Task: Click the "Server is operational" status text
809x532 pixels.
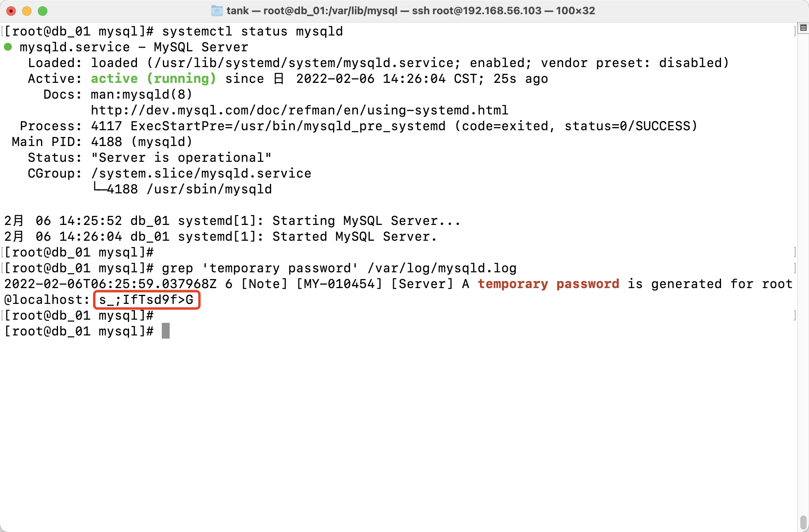Action: (x=181, y=158)
